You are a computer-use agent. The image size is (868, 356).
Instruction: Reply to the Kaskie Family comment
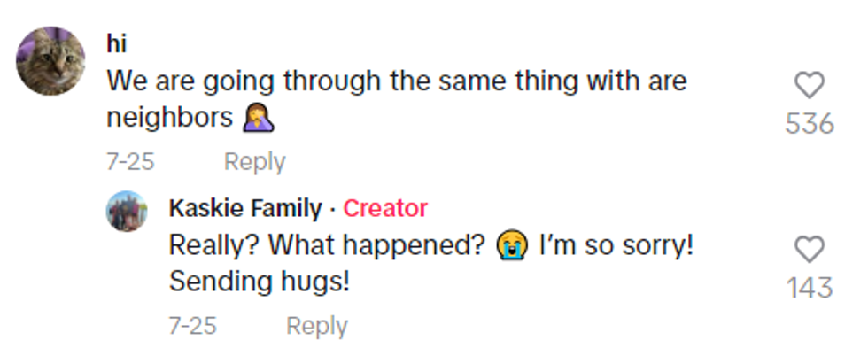tap(316, 326)
